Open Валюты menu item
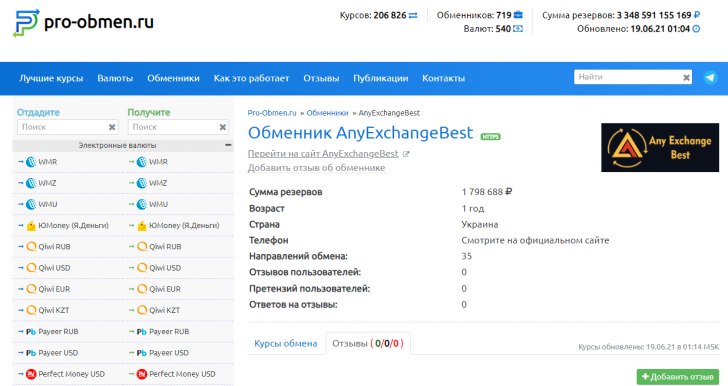The width and height of the screenshot is (728, 386). [x=115, y=78]
